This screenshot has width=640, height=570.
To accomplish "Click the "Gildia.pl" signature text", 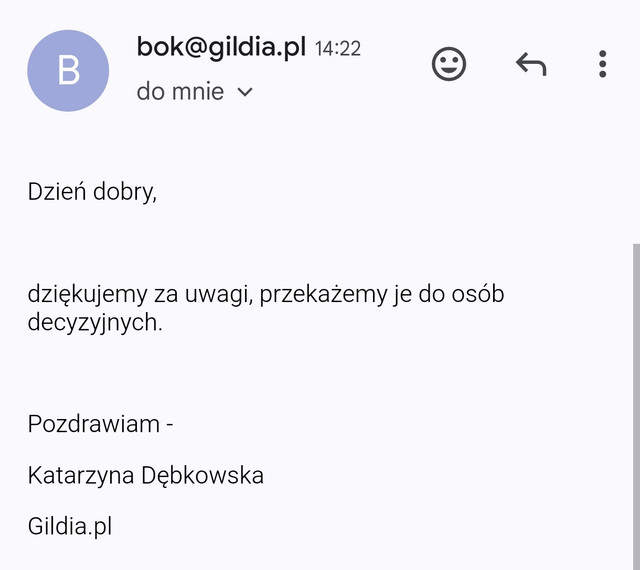I will click(x=70, y=526).
